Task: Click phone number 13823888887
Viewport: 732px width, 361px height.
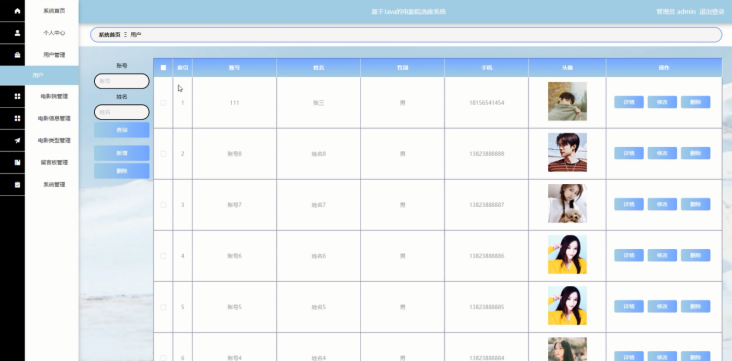Action: pyautogui.click(x=486, y=205)
